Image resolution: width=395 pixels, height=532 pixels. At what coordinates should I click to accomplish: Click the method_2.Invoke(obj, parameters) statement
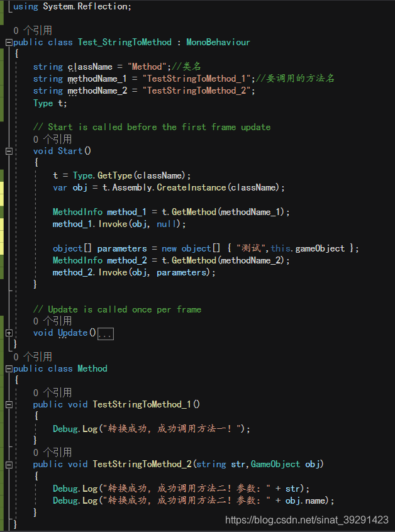[134, 273]
